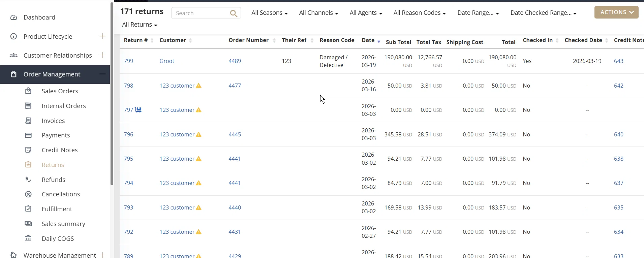
Task: Open Refunds menu item
Action: pos(54,180)
